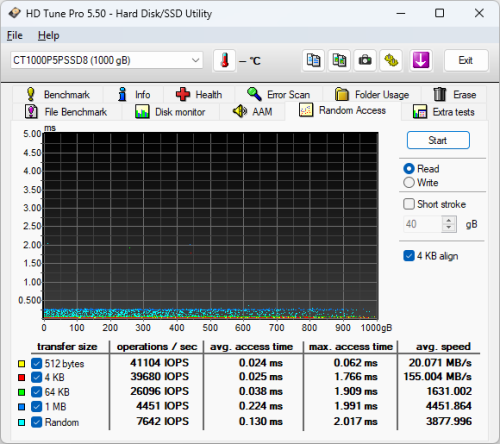The height and width of the screenshot is (444, 500).
Task: Expand the CT1000P5PSSD8 drive dropdown
Action: [107, 60]
